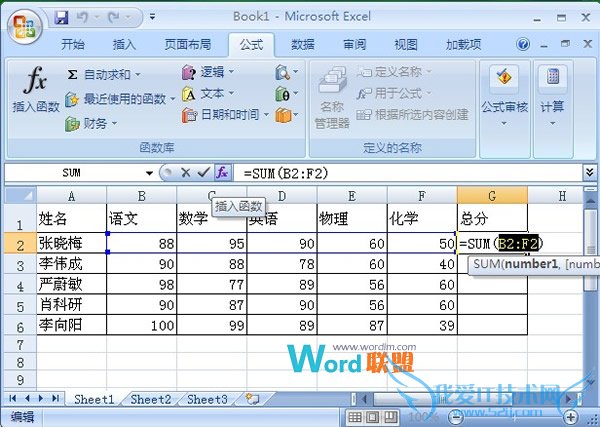600x427 pixels.
Task: Click the Redo arrow in quick access toolbar
Action: point(114,17)
